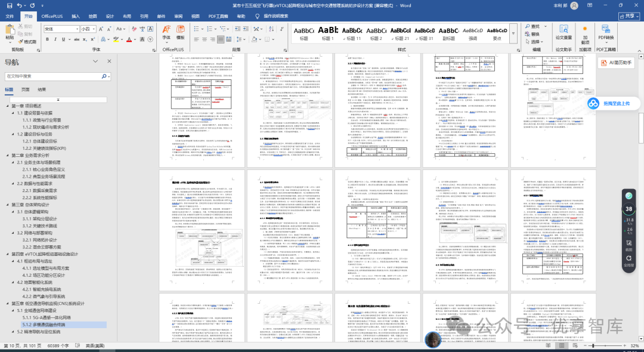644x352 pixels.
Task: Click the red font color swatch
Action: pyautogui.click(x=129, y=39)
